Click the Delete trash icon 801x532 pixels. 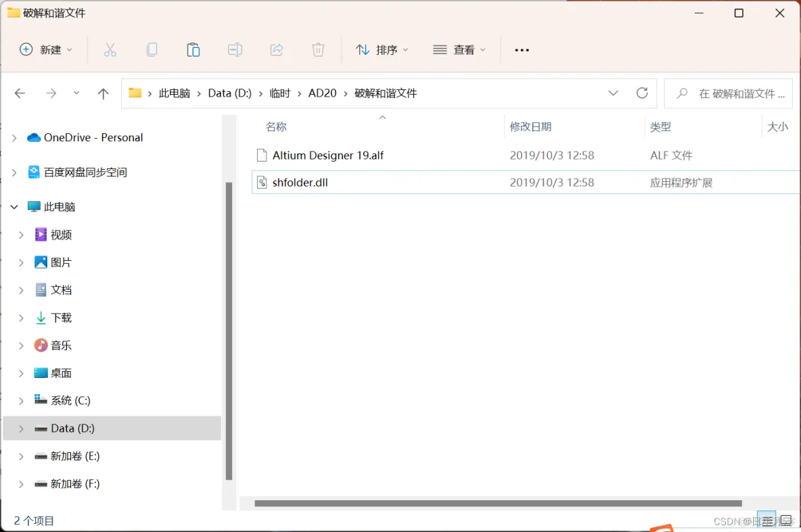coord(318,49)
